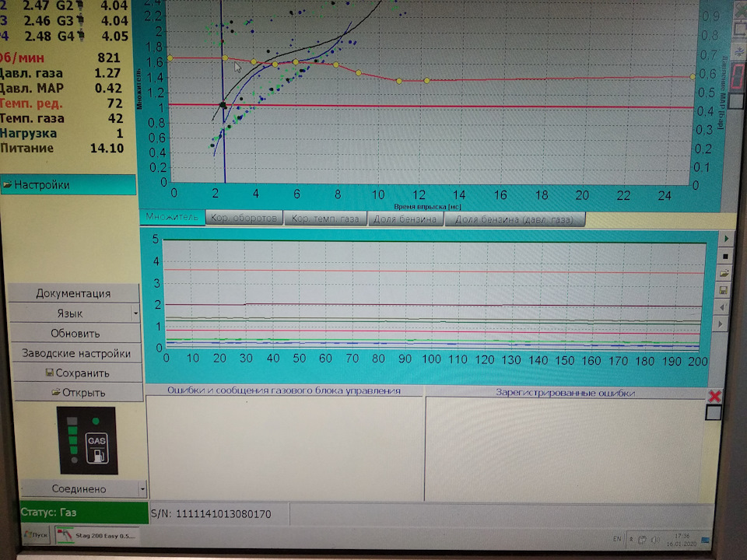
Task: Clear registered errors with the red X
Action: [x=714, y=396]
